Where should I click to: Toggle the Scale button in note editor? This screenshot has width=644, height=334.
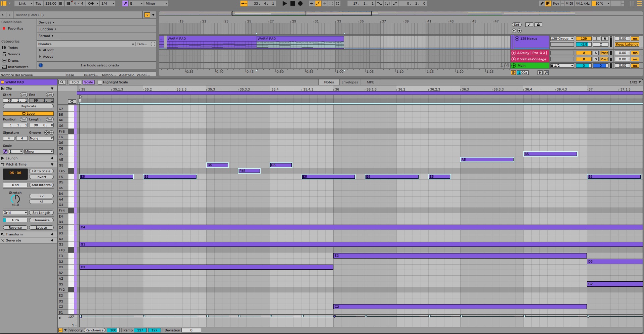[x=89, y=82]
